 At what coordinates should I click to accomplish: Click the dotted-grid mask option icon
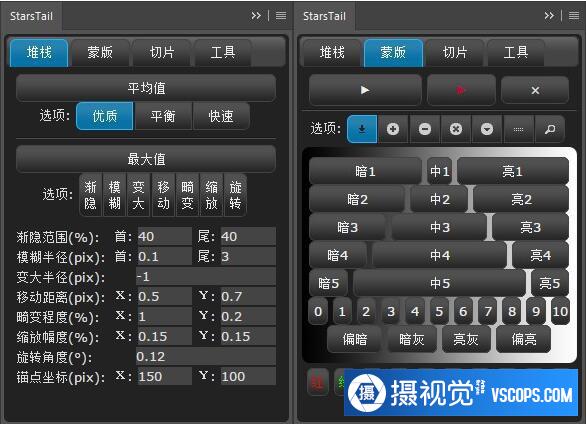518,129
